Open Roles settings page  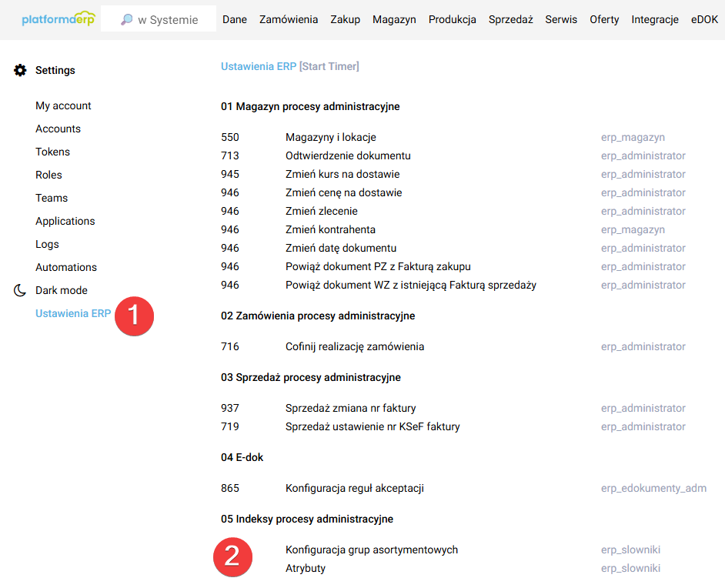(48, 175)
